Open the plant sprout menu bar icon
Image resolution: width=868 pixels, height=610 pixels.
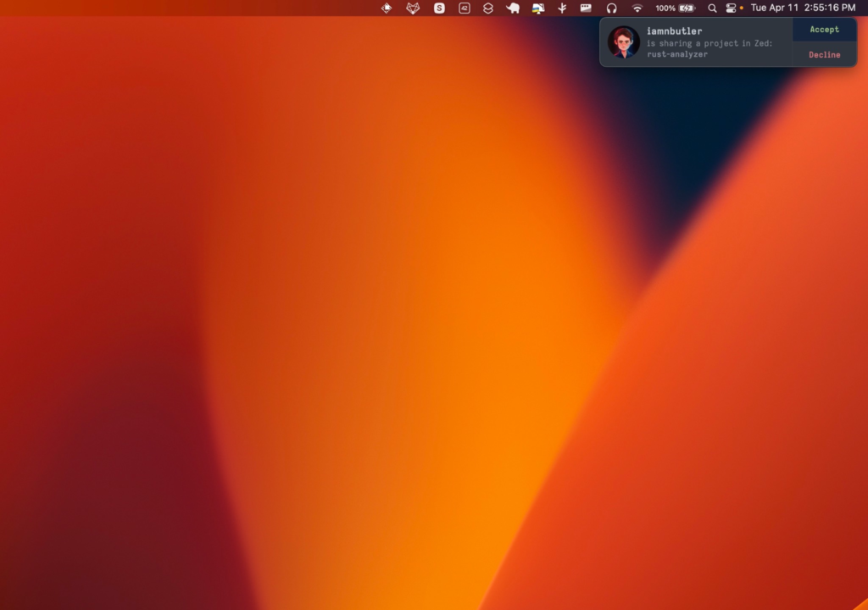562,8
